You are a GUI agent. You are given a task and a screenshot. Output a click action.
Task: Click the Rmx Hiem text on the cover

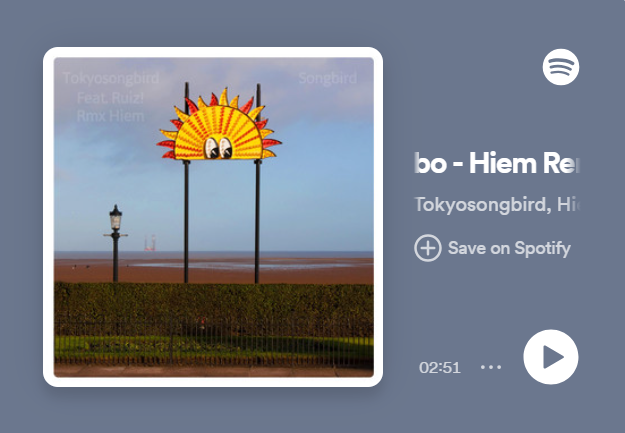(x=110, y=116)
